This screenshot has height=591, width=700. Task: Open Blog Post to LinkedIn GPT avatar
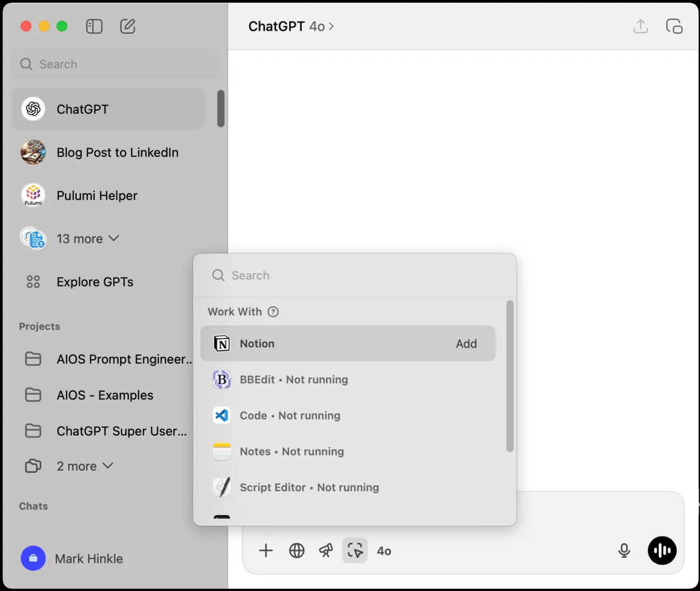(x=33, y=152)
